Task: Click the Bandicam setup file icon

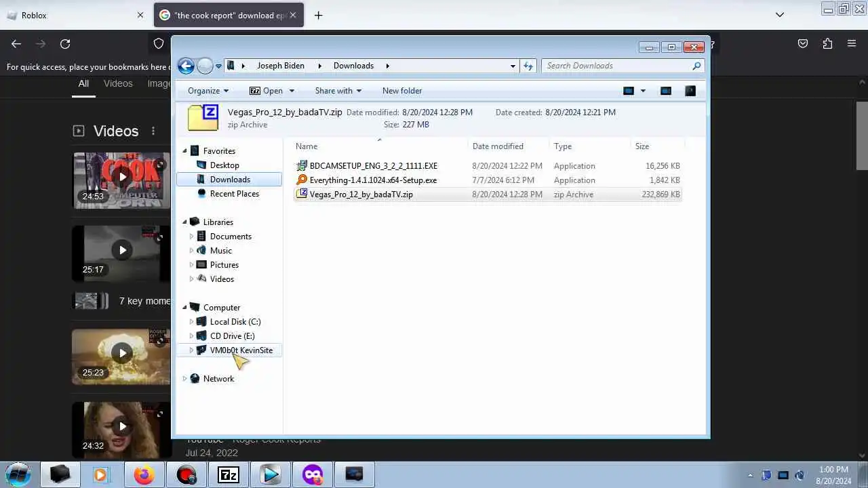Action: (x=302, y=166)
